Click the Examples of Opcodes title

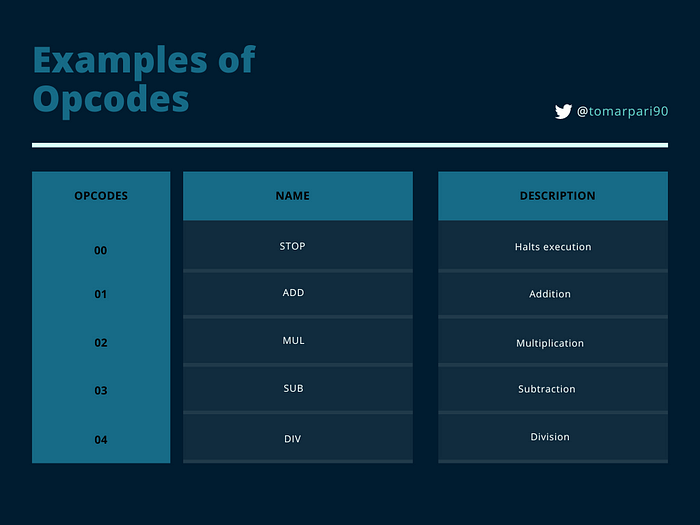[144, 79]
